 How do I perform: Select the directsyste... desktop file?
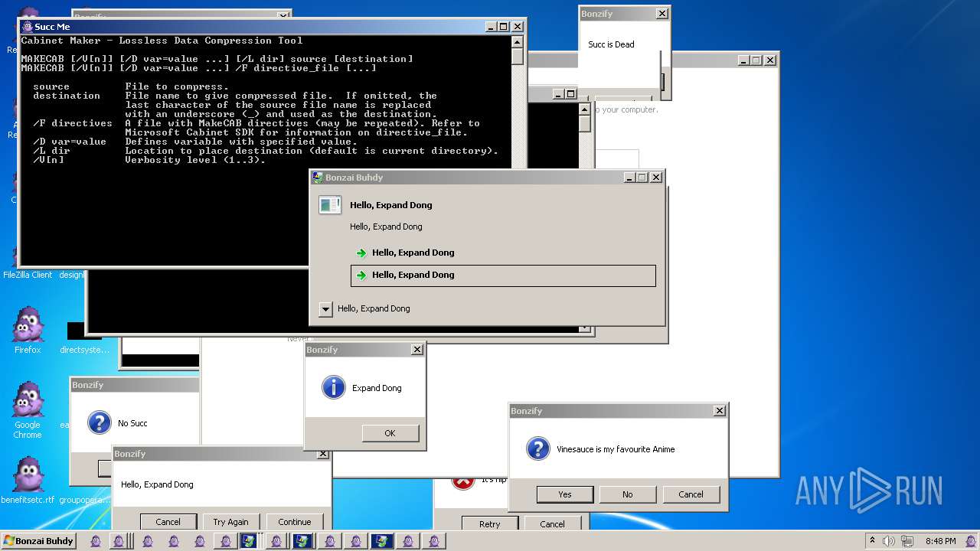coord(84,338)
